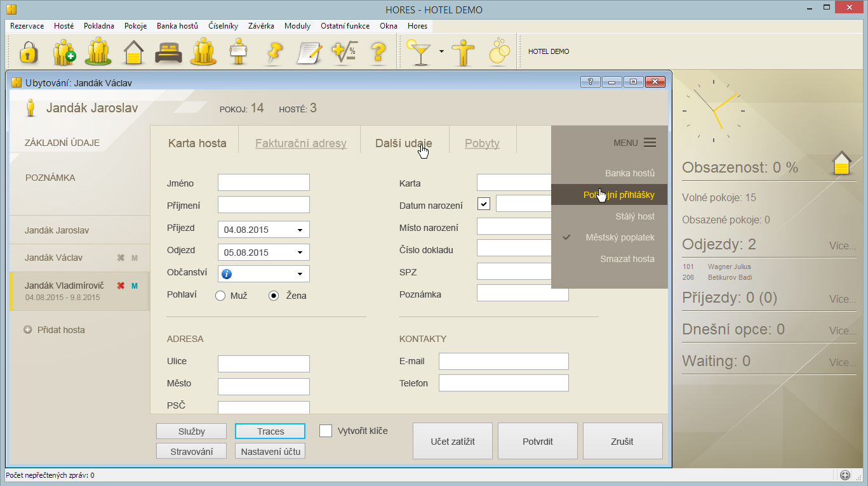Screen dimensions: 868x486
Task: Click the Účet zatížit button
Action: coord(453,441)
